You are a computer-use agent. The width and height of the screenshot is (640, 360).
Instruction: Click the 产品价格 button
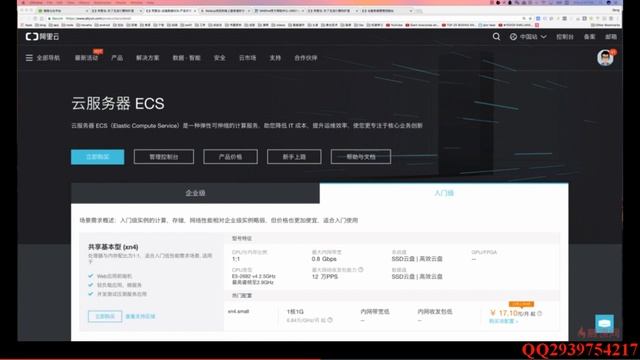pyautogui.click(x=231, y=157)
